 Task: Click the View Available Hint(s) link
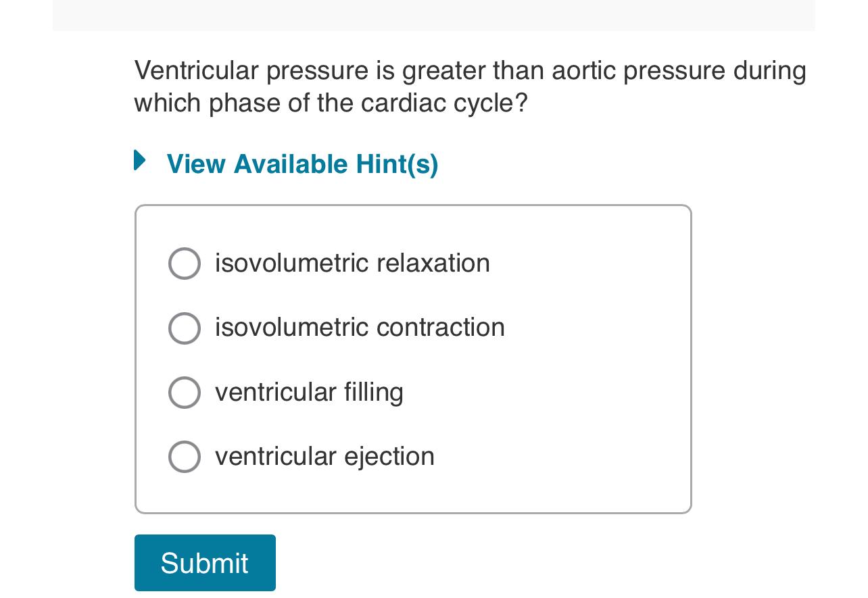(x=302, y=164)
